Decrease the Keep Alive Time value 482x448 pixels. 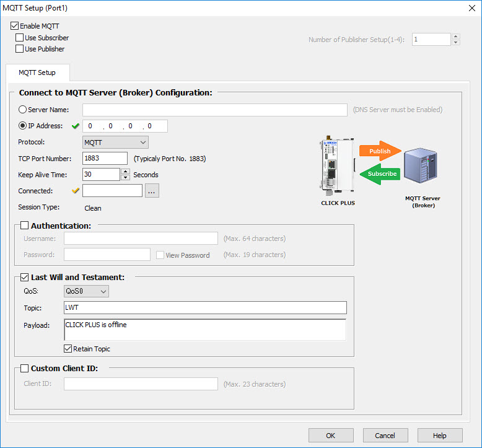point(125,177)
